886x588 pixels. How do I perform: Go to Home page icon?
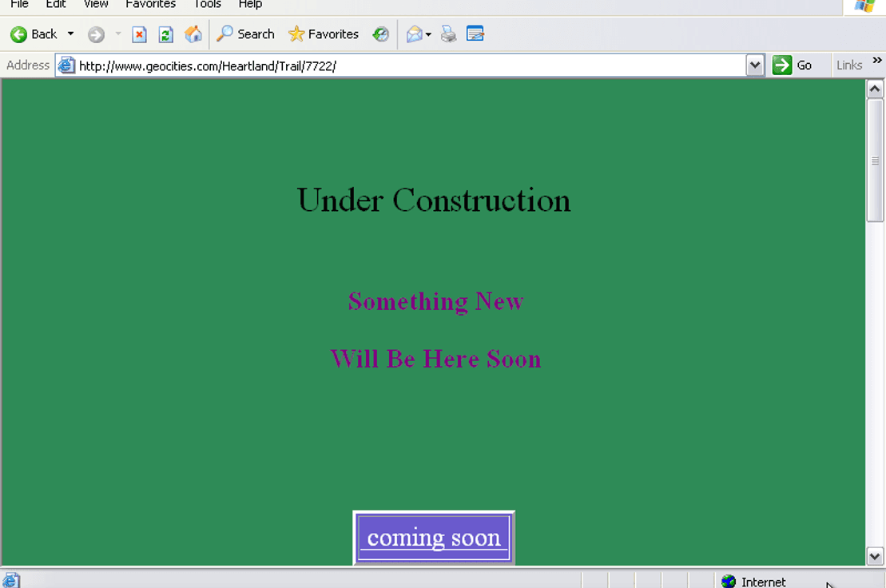pos(193,34)
